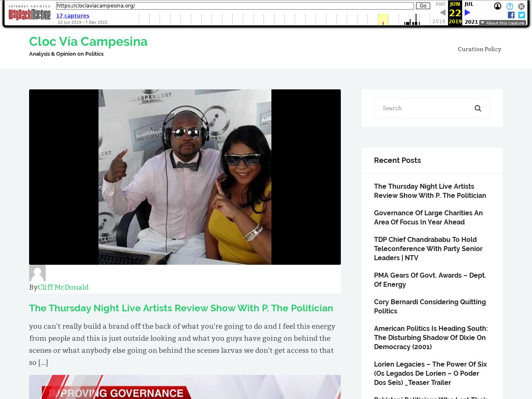Image resolution: width=532 pixels, height=399 pixels.
Task: Close the Wayback toolbar
Action: [x=521, y=6]
